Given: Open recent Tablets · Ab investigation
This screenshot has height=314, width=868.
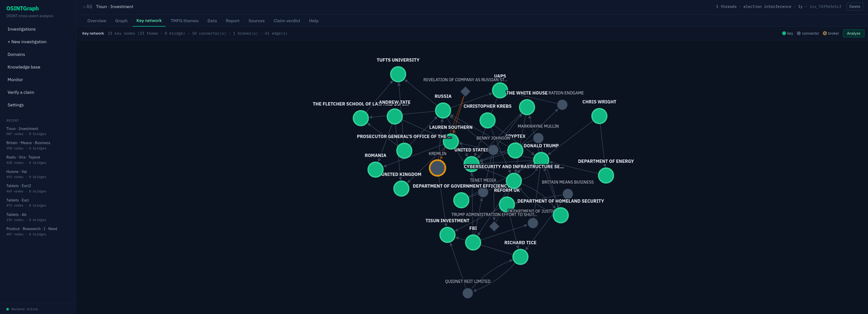Looking at the screenshot, I should [x=38, y=217].
